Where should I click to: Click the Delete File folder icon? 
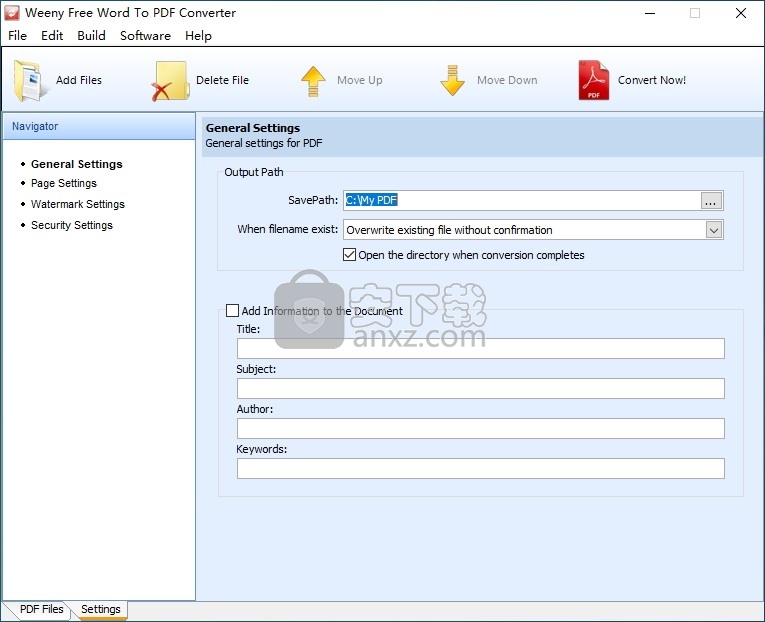coord(170,81)
